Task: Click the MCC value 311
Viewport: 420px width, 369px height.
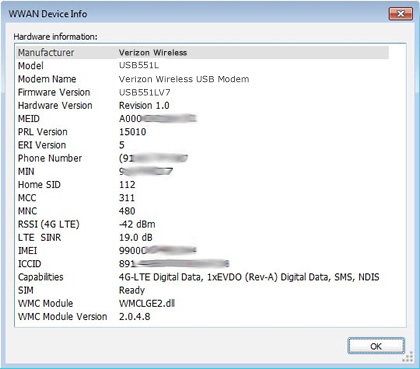Action: (x=127, y=198)
